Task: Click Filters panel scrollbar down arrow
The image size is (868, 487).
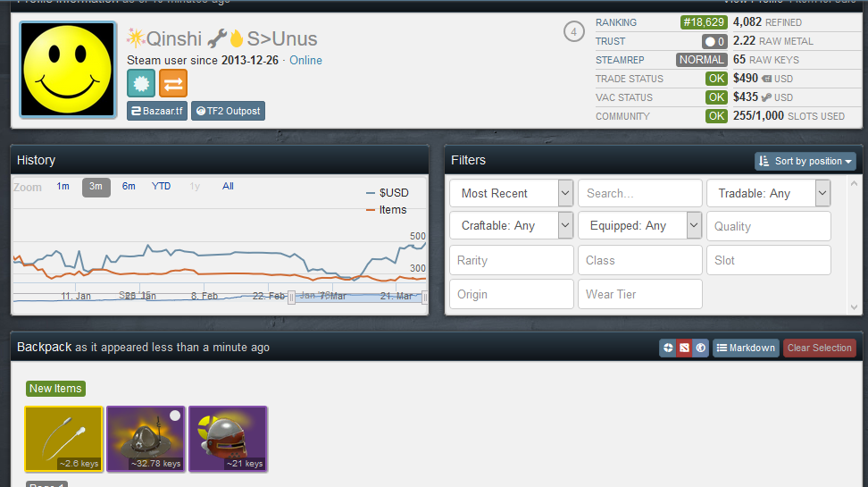Action: (855, 306)
